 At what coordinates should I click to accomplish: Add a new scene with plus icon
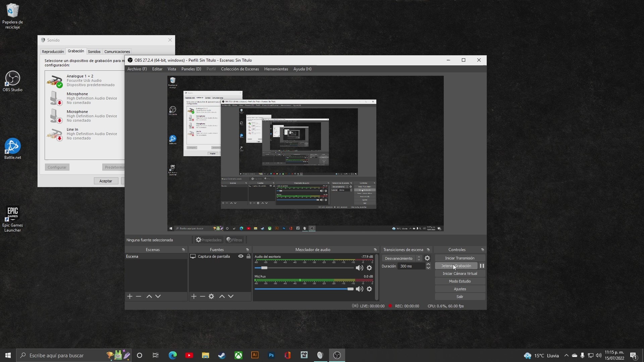click(x=130, y=296)
